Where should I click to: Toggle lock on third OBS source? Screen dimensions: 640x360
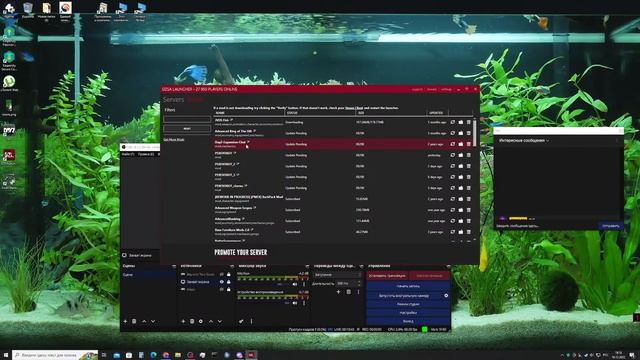[229, 289]
